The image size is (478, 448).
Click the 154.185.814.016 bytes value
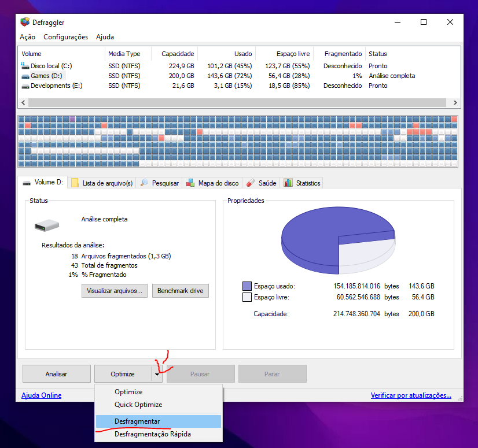click(x=356, y=286)
